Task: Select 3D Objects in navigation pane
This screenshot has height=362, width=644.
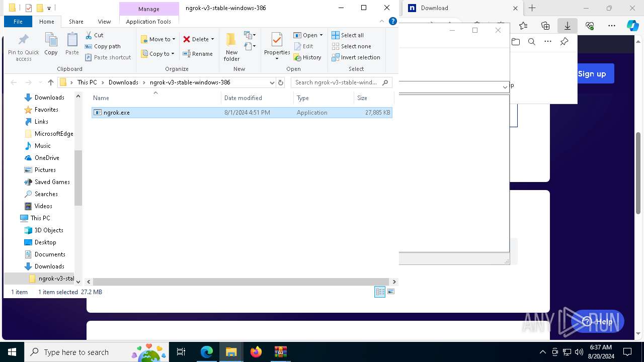Action: coord(49,230)
